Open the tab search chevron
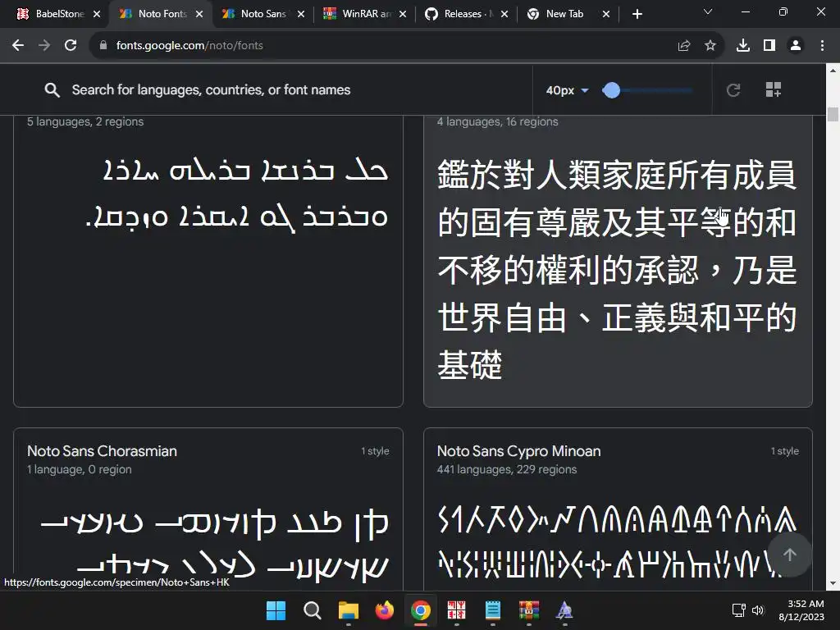Image resolution: width=840 pixels, height=630 pixels. tap(708, 11)
